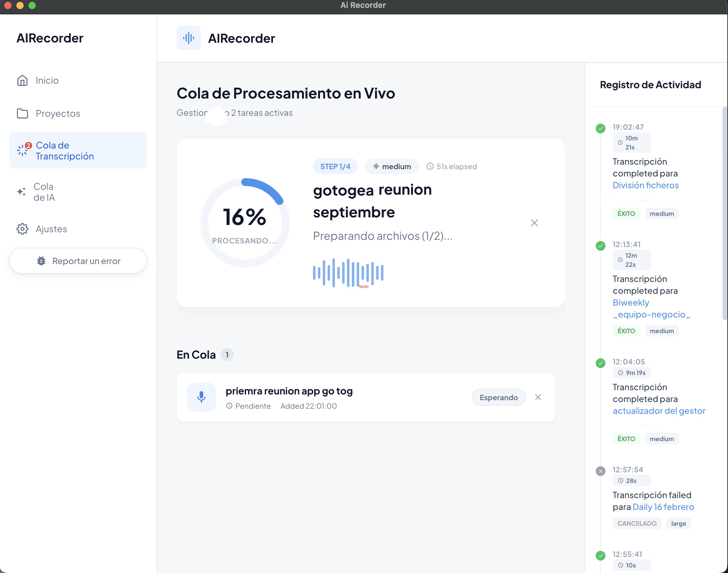The height and width of the screenshot is (573, 728).
Task: Click the bug icon on Reportar un error
Action: [41, 261]
